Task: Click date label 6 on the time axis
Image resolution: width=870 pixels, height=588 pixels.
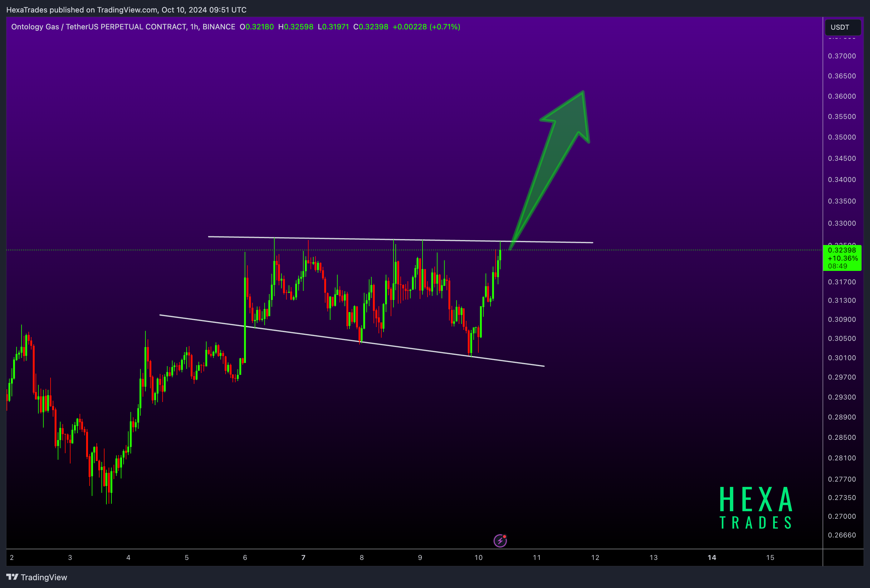Action: tap(245, 557)
